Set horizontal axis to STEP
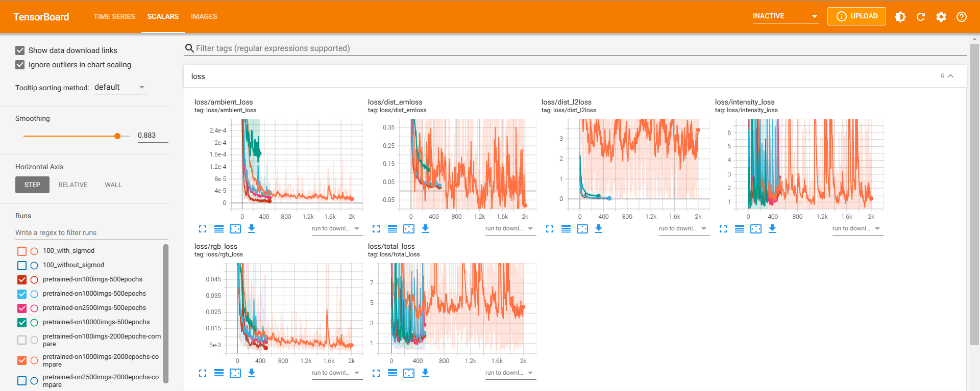The image size is (980, 391). point(32,185)
